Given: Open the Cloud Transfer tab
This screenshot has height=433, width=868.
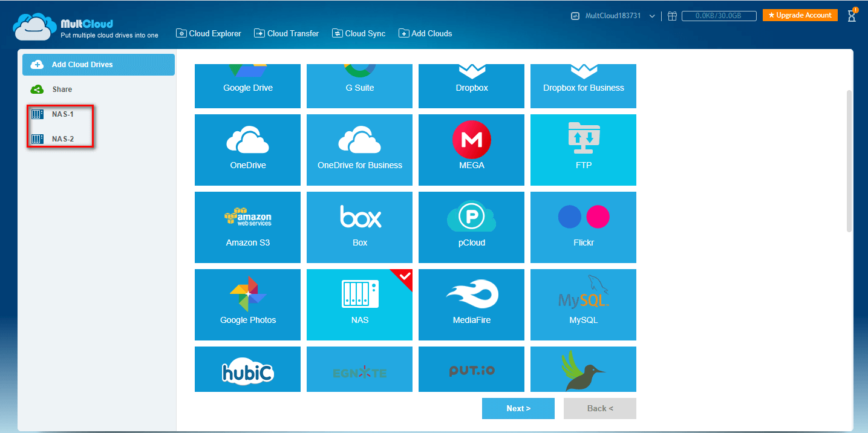Looking at the screenshot, I should (286, 33).
